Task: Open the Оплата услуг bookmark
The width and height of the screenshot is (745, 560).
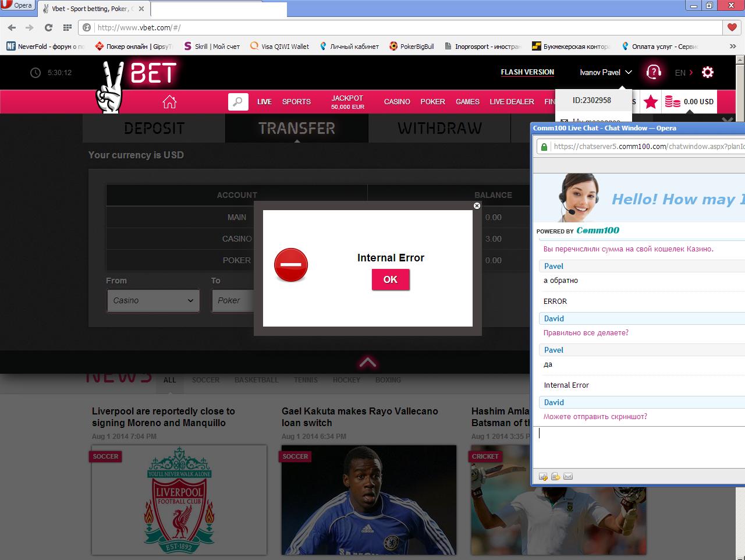Action: tap(660, 47)
